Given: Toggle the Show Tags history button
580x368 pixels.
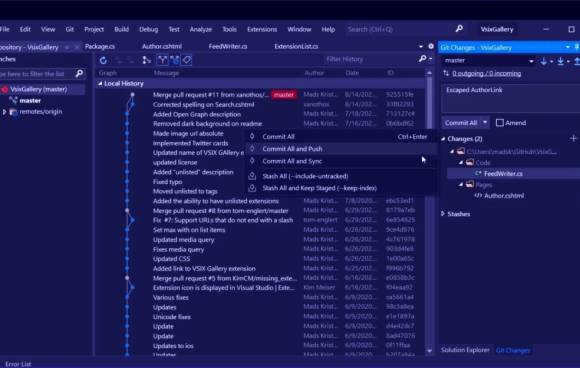Looking at the screenshot, I should click(187, 60).
